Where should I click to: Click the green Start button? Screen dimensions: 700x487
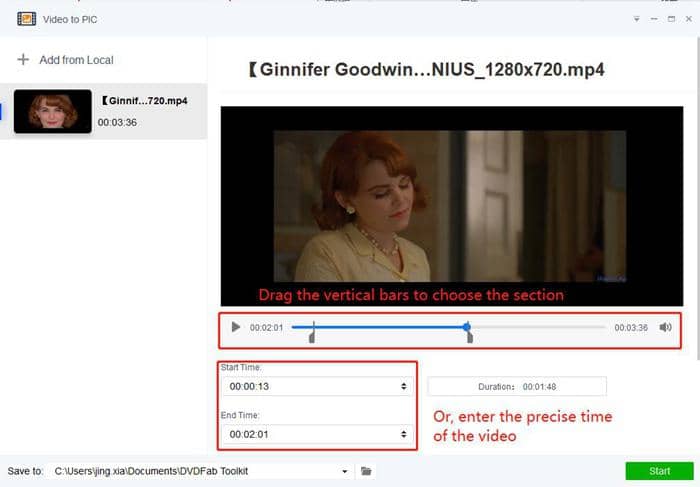[659, 471]
